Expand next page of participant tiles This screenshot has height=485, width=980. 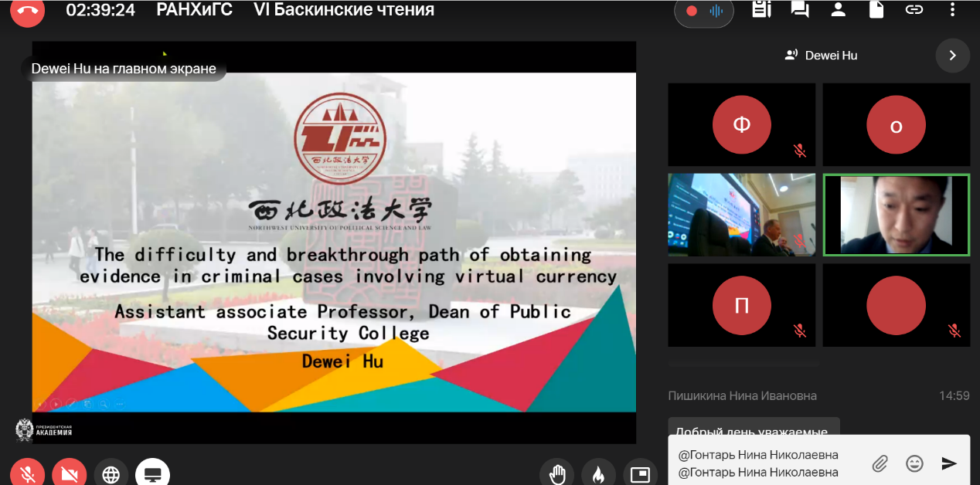click(x=952, y=56)
